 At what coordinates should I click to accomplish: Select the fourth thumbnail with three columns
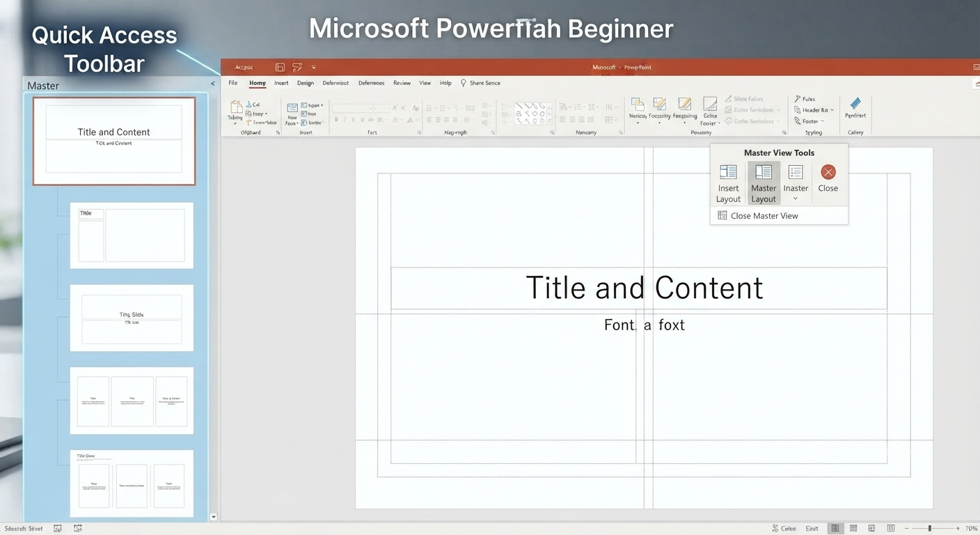click(x=132, y=401)
